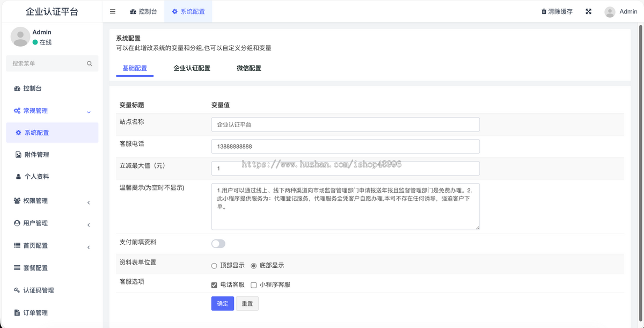Screen dimensions: 644x328
Task: Expand the 首页配置 arrow
Action: point(89,247)
